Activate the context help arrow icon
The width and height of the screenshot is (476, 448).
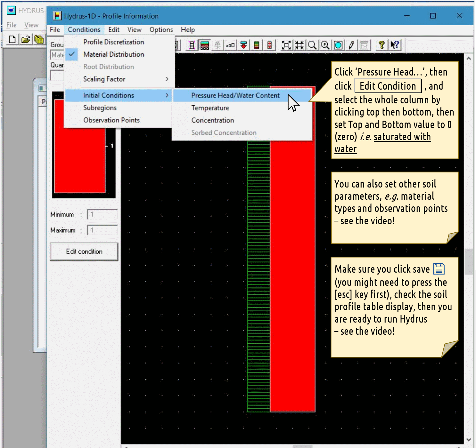point(395,45)
